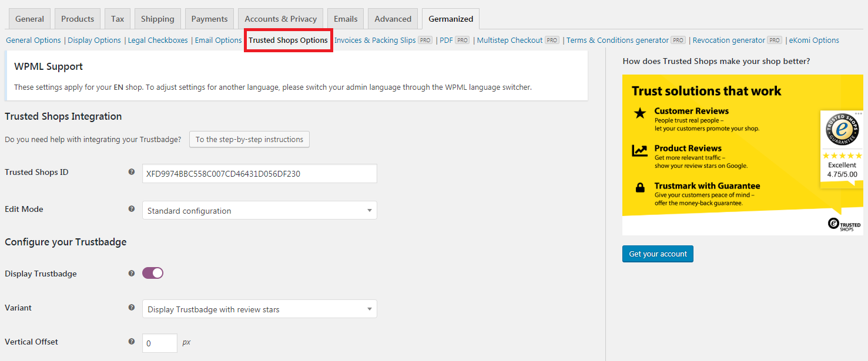Click Vertical Offset help question icon

pyautogui.click(x=132, y=342)
